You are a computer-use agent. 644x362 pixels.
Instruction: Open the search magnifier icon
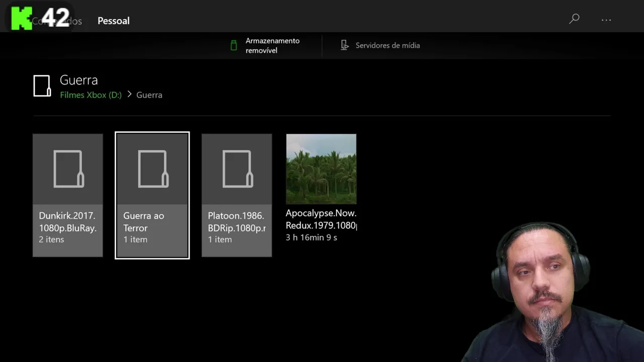(x=574, y=19)
